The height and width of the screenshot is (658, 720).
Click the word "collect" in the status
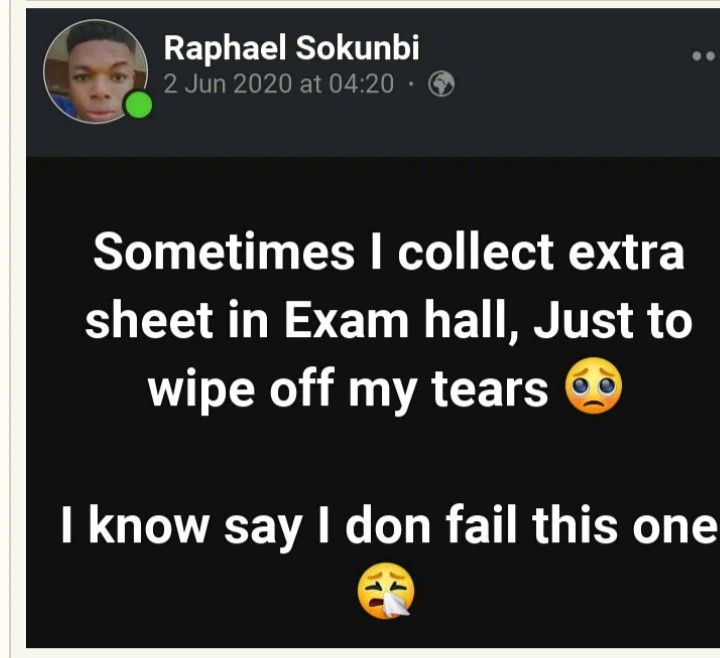tap(476, 253)
